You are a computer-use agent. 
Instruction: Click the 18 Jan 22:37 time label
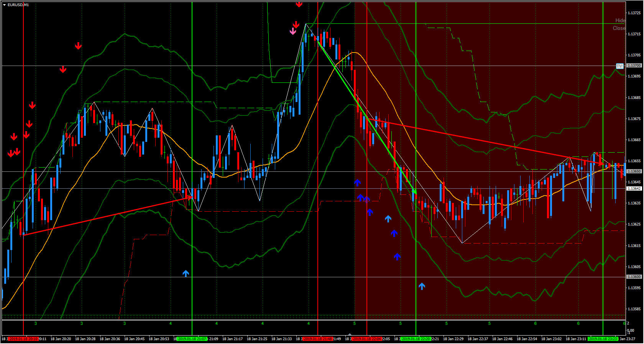[x=478, y=339]
